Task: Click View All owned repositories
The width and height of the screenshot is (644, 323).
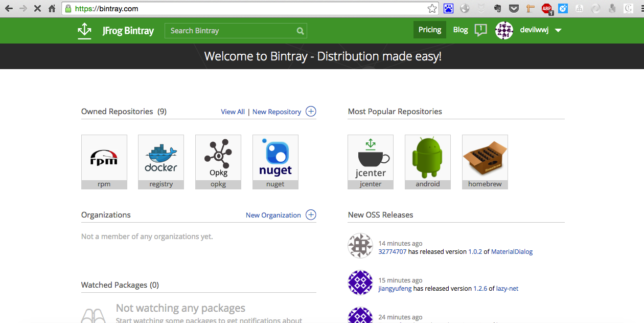Action: [x=233, y=112]
